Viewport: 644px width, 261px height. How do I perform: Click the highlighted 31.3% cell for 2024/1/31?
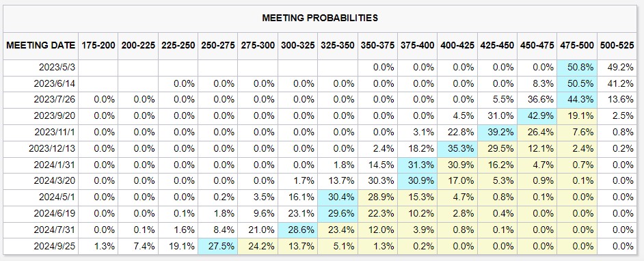417,165
